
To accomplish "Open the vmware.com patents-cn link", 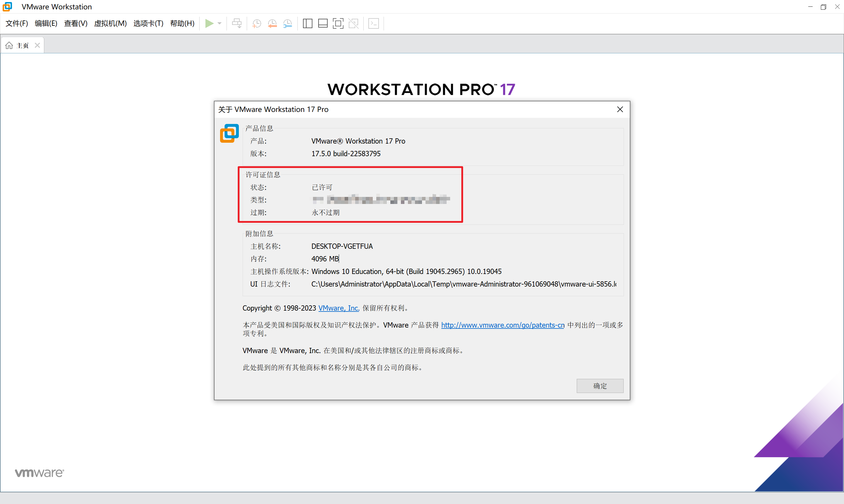I will [502, 325].
